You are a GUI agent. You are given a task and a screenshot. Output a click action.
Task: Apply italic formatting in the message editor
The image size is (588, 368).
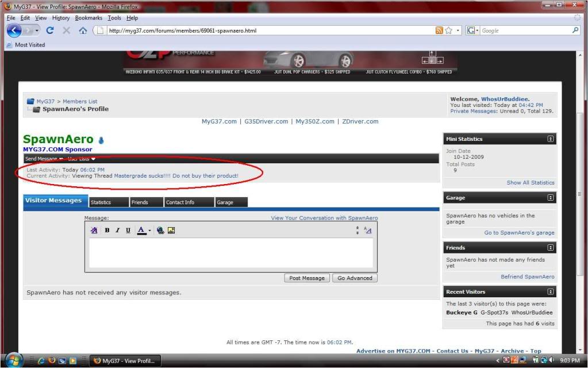pyautogui.click(x=117, y=231)
